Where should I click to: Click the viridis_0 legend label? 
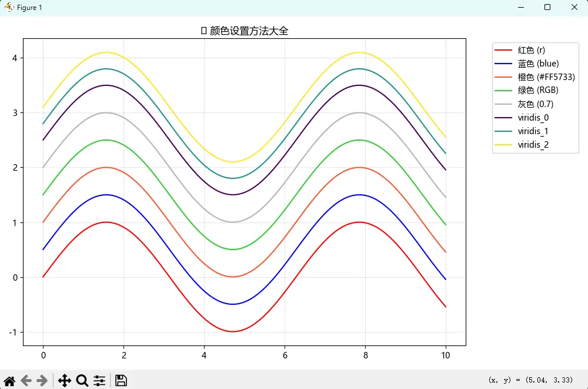[x=533, y=118]
